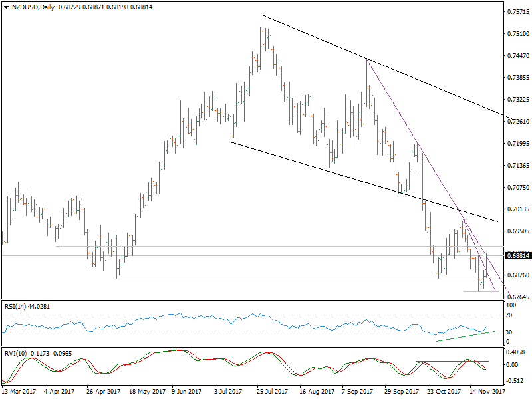Click the 0.72610 price axis label
532x399 pixels.
tap(517, 121)
